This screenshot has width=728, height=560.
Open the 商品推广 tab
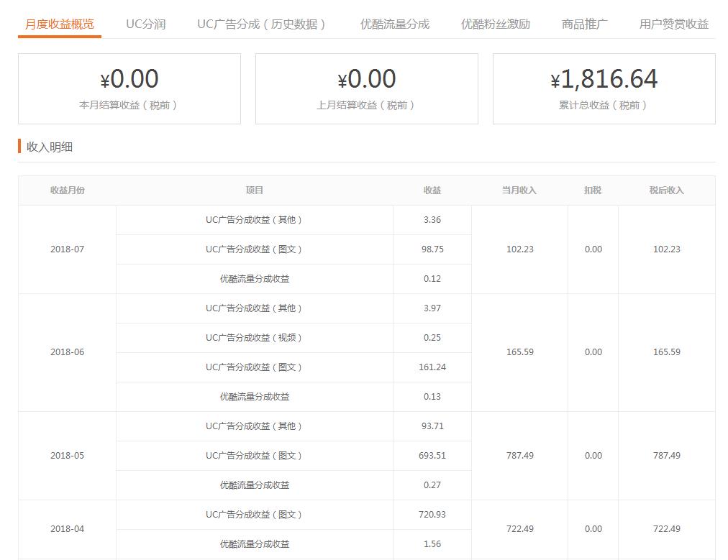pyautogui.click(x=586, y=23)
